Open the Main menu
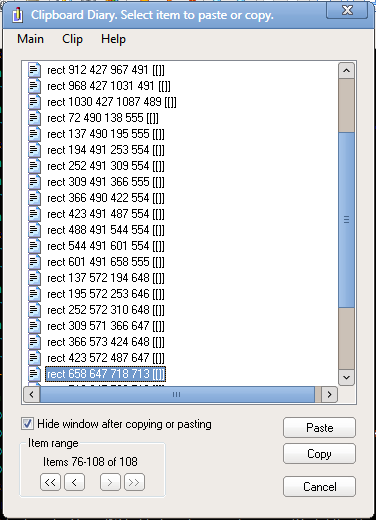The width and height of the screenshot is (376, 520). (30, 39)
